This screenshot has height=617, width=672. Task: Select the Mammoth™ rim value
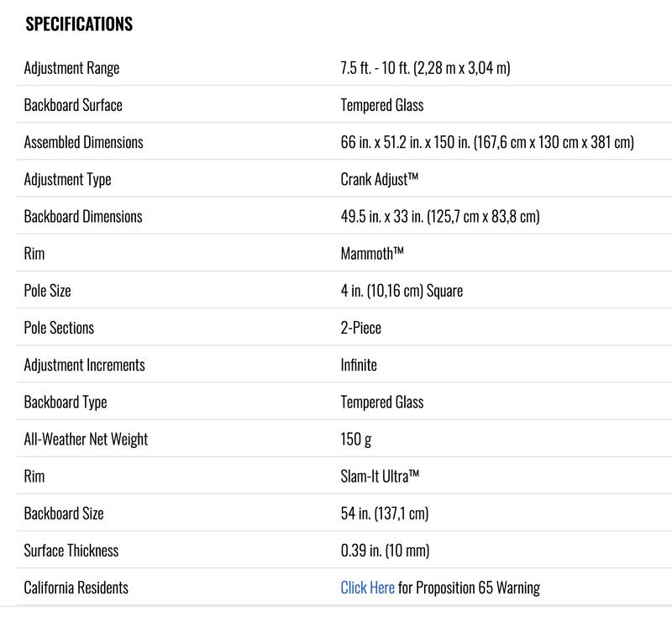pos(373,253)
